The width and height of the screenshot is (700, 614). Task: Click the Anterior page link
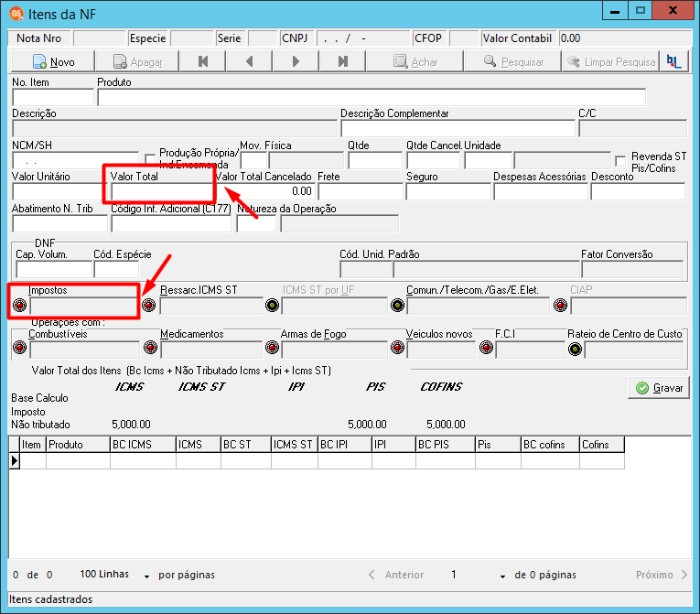[x=396, y=575]
